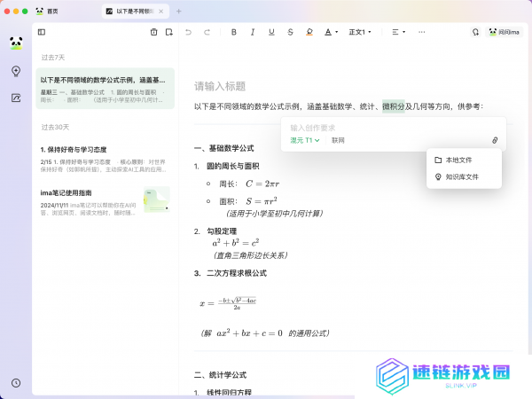Click the quadratic formula equation
532x399 pixels.
[x=228, y=303]
